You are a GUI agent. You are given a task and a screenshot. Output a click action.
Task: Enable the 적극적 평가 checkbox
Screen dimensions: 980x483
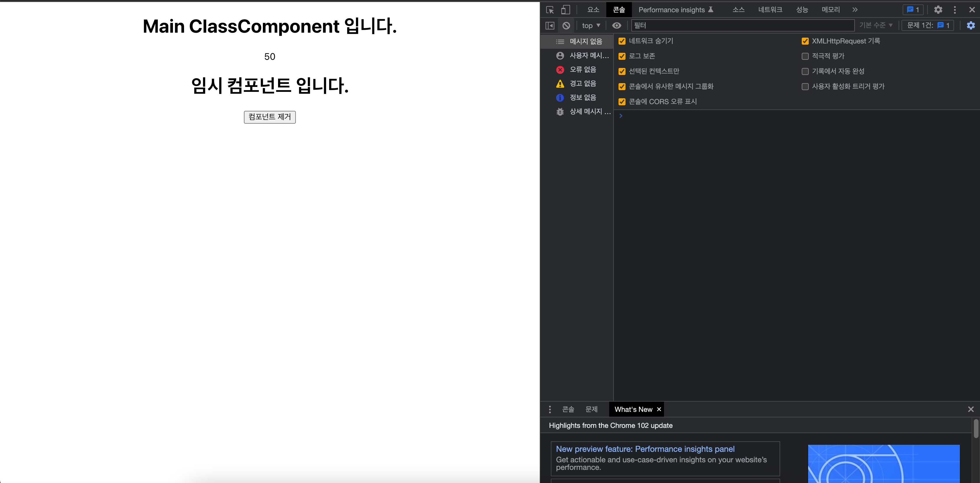(805, 56)
